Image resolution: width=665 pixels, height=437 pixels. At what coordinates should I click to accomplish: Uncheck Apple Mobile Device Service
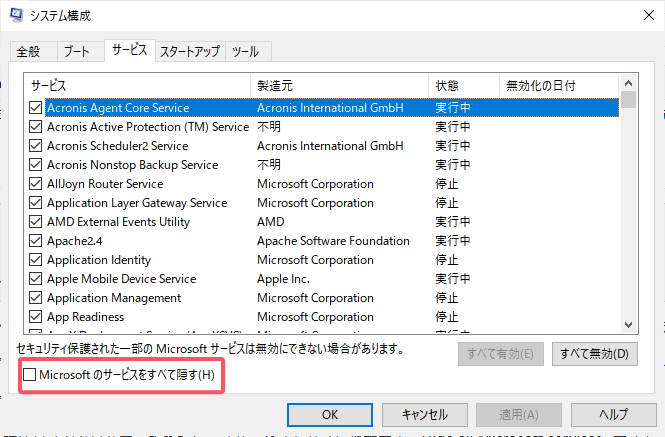click(37, 279)
